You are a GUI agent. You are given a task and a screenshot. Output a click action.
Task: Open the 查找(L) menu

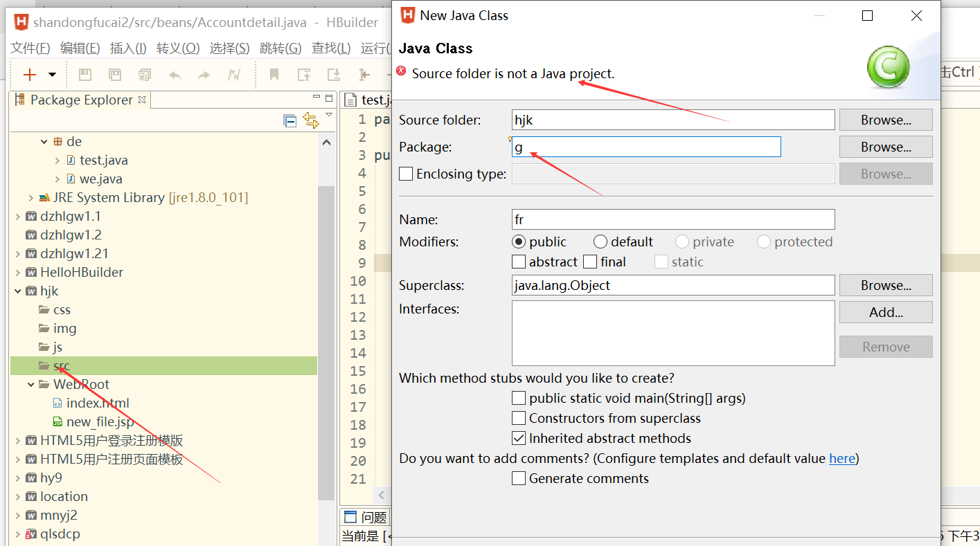331,48
